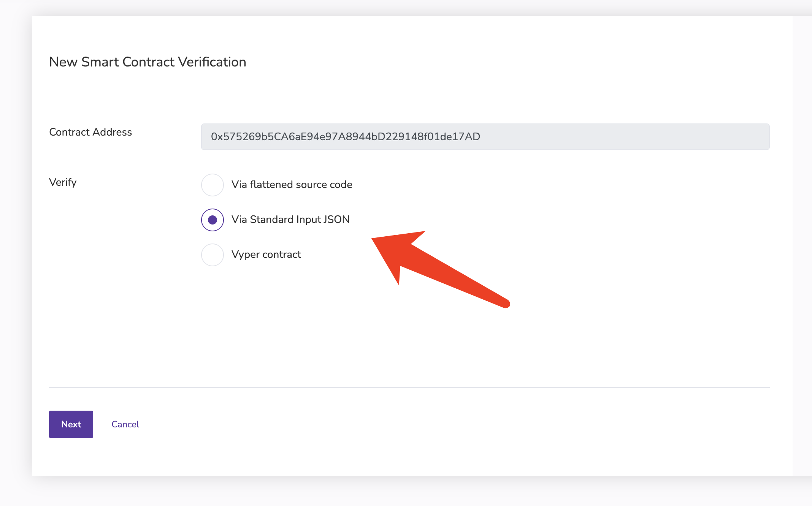812x506 pixels.
Task: Click the Verify section label
Action: [x=63, y=182]
